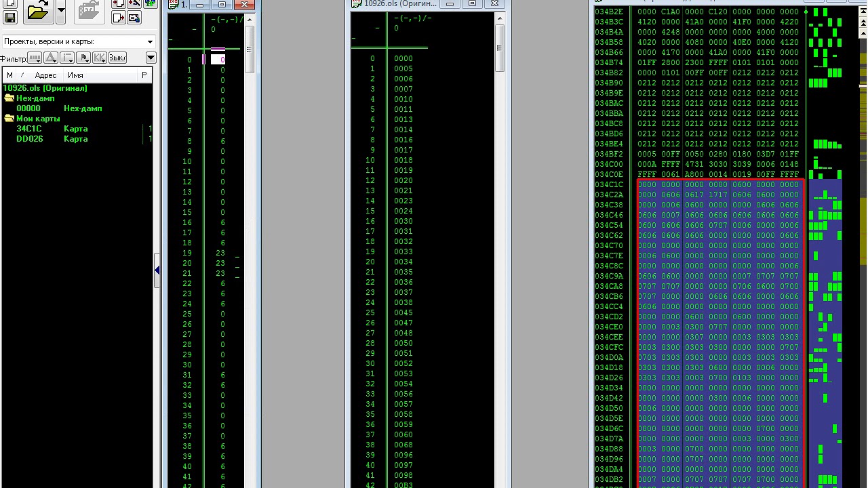Click the mail with globe icon in toolbar
The height and width of the screenshot is (488, 868).
click(134, 18)
